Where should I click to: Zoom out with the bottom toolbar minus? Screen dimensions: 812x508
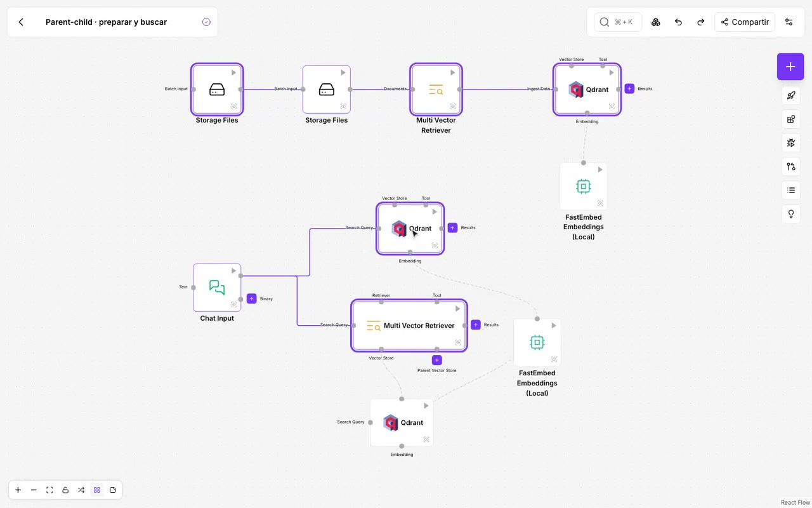click(34, 490)
